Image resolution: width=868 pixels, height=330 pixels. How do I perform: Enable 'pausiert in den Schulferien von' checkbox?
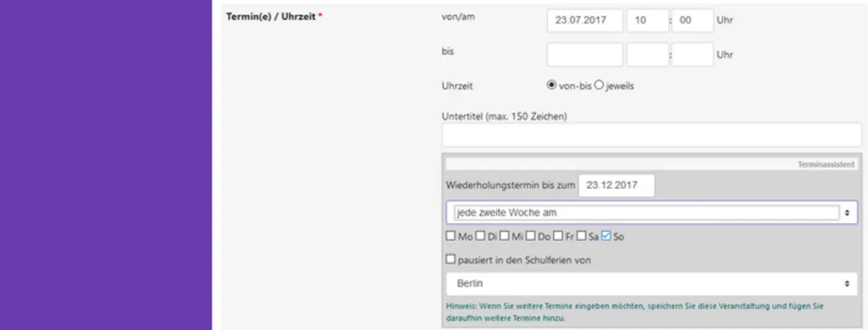[x=450, y=260]
